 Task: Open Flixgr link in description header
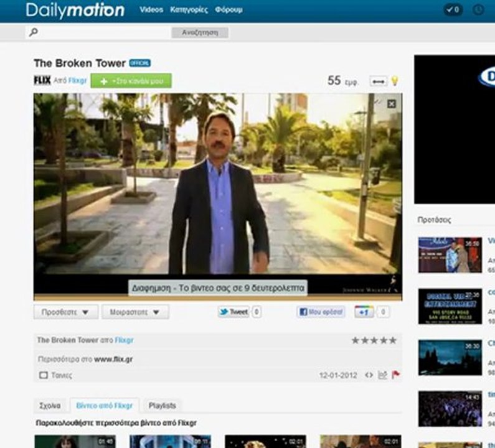pos(124,340)
